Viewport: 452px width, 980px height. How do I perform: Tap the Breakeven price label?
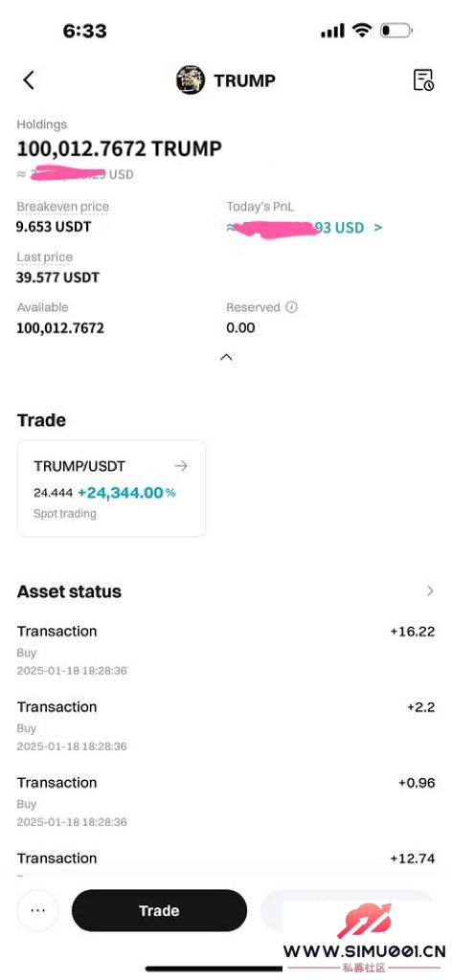[62, 207]
